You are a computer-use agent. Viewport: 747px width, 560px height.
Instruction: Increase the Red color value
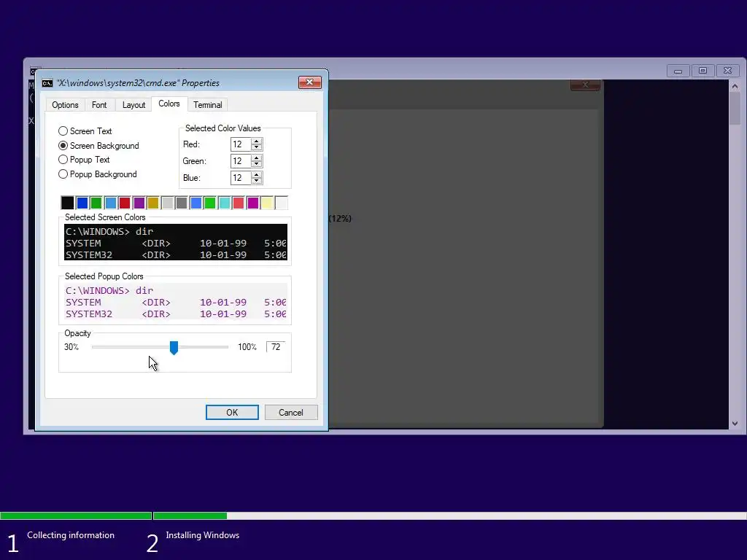(x=257, y=141)
